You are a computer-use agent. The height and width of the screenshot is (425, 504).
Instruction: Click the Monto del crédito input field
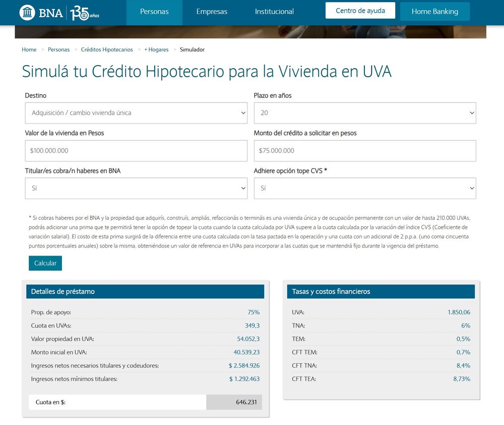point(365,151)
